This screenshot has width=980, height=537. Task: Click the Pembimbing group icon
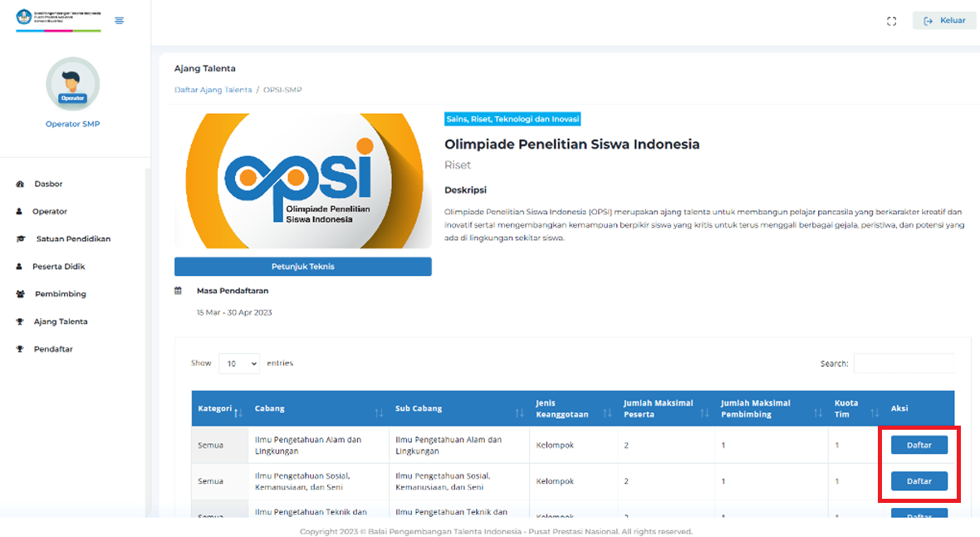[20, 294]
